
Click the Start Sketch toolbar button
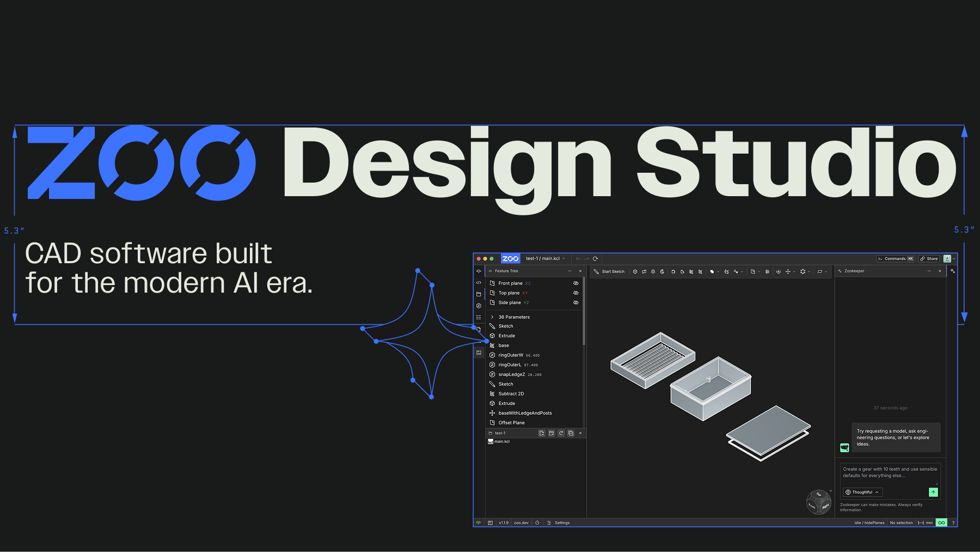coord(609,271)
